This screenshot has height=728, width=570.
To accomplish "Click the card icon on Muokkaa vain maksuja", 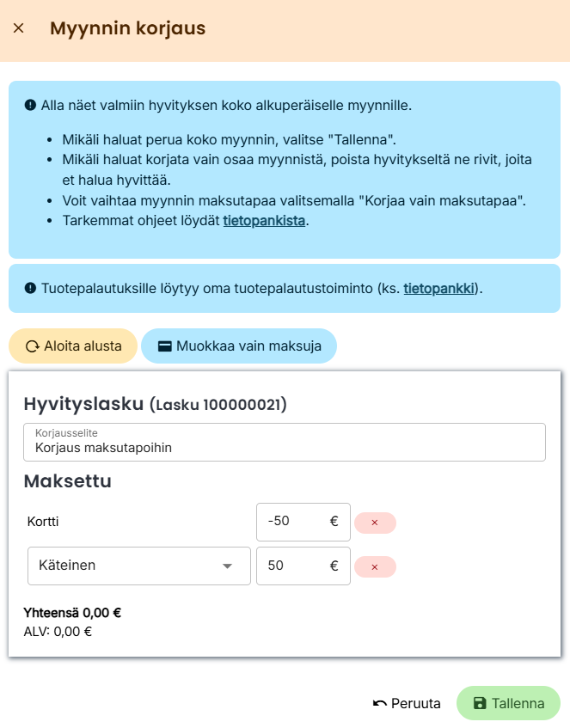I will point(165,346).
